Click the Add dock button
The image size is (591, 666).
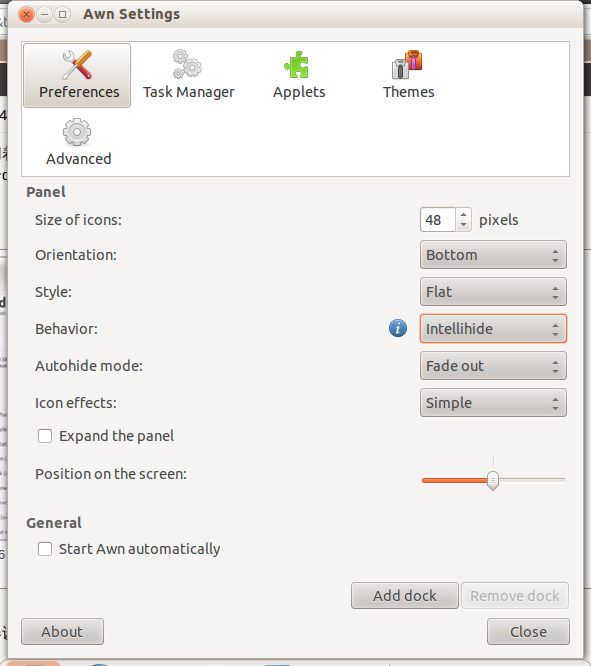[x=404, y=595]
